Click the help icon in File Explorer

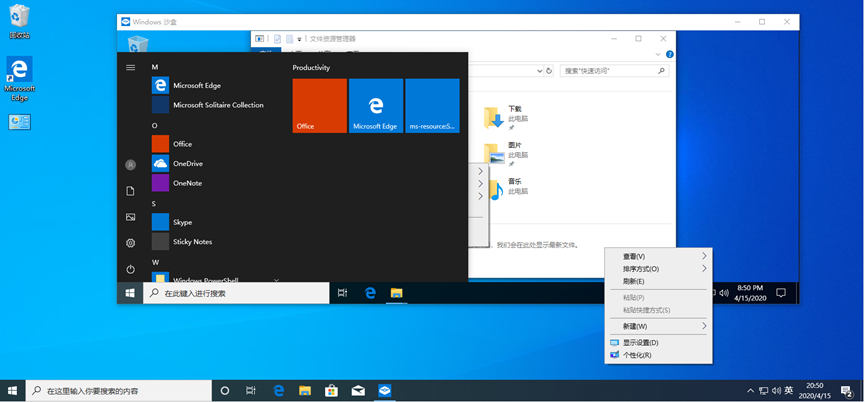670,55
